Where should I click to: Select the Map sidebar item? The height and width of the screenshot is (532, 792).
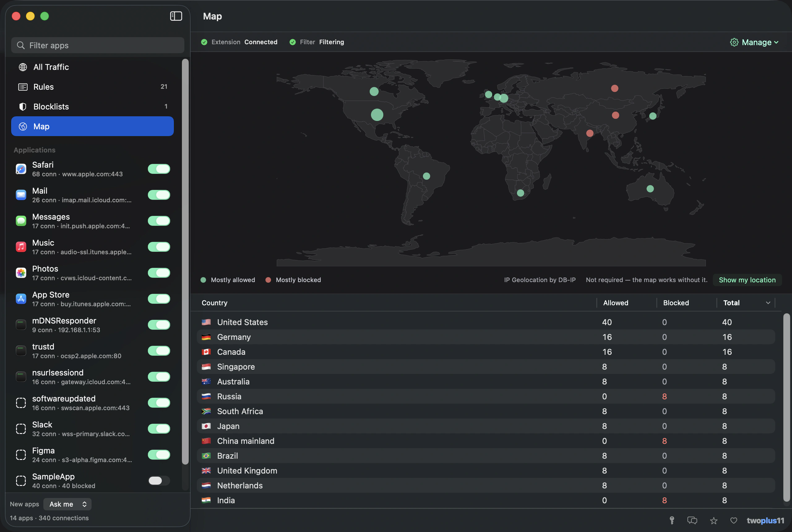pyautogui.click(x=92, y=126)
